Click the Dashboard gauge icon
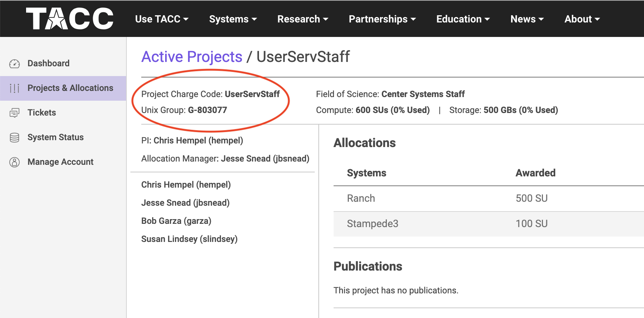Image resolution: width=644 pixels, height=318 pixels. pyautogui.click(x=14, y=64)
